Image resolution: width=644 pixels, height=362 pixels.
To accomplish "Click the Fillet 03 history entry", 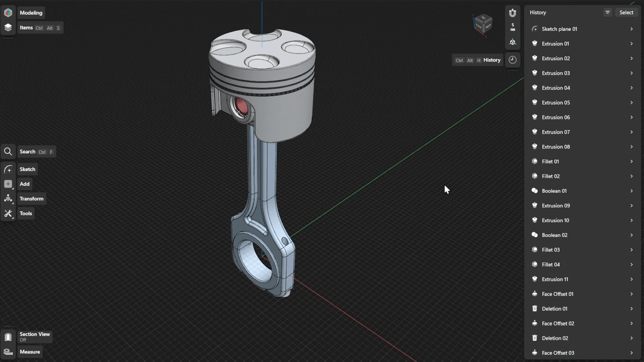I will [550, 250].
